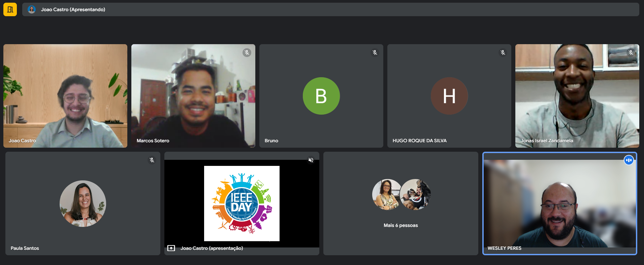Click speaking indicator on WESLEY PERES tile
The image size is (644, 265).
(629, 160)
